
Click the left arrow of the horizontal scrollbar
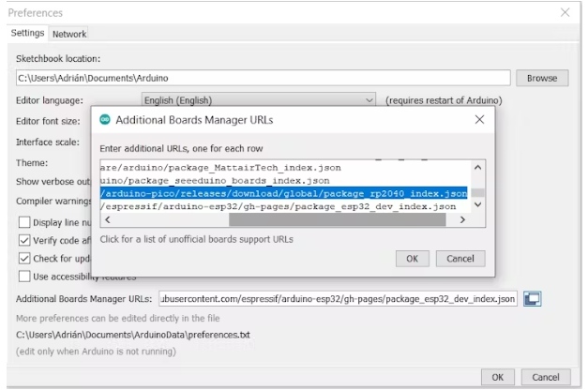pyautogui.click(x=106, y=219)
